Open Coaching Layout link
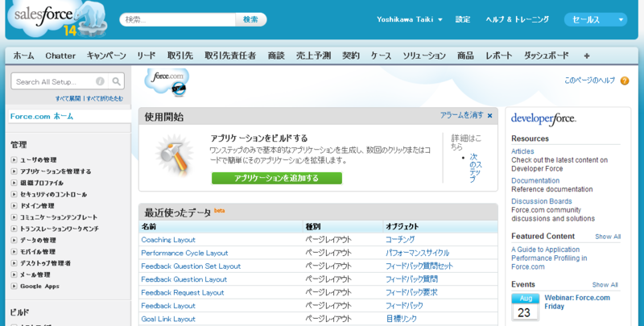Viewport: 644px width, 326px height. coord(168,240)
